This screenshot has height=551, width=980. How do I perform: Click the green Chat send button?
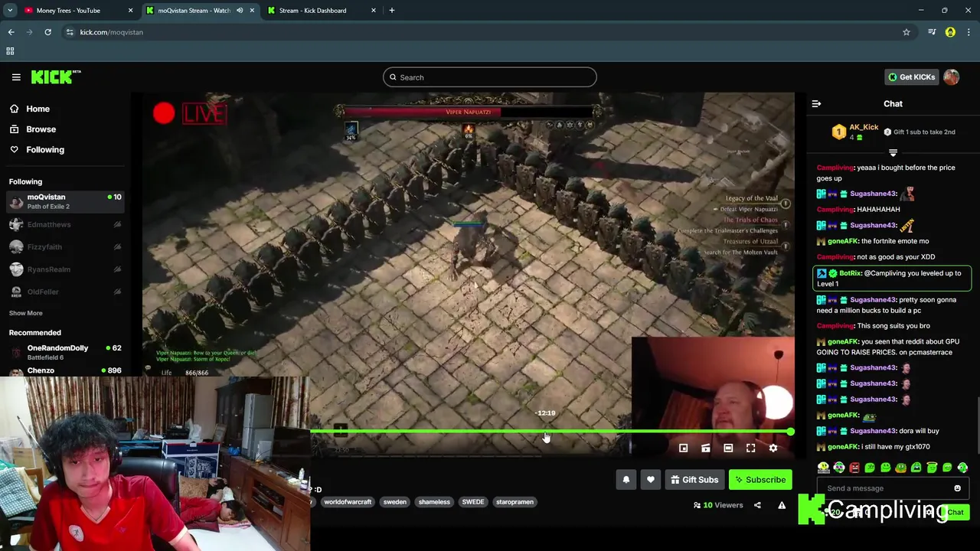click(x=955, y=512)
